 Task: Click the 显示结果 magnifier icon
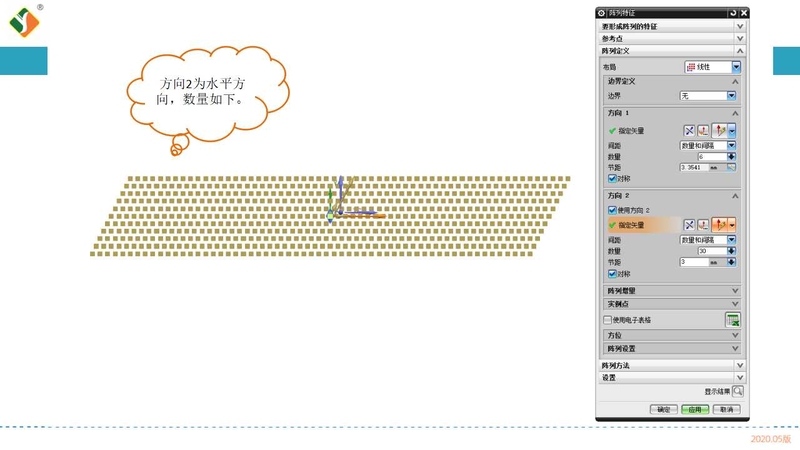(738, 391)
